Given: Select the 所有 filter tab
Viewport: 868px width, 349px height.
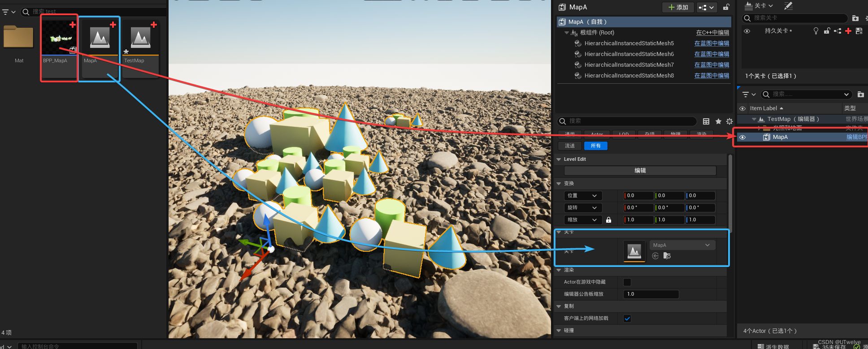Looking at the screenshot, I should click(x=595, y=146).
